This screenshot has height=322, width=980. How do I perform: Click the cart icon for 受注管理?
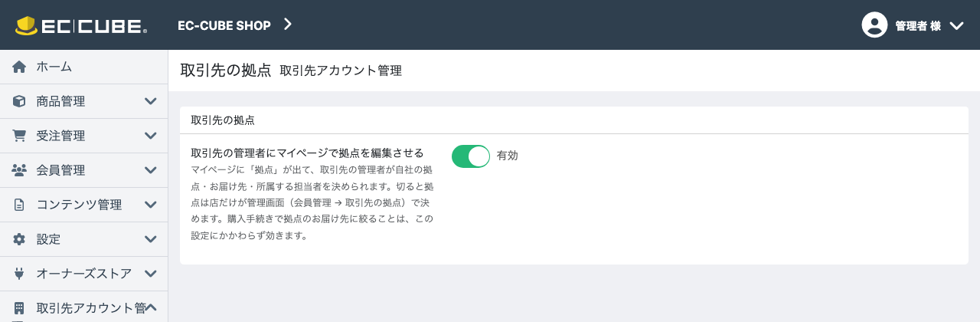coord(20,136)
